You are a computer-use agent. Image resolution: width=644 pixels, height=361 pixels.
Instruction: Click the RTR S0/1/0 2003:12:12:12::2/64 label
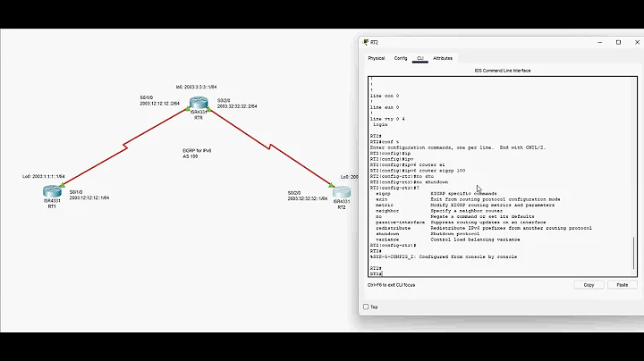160,100
